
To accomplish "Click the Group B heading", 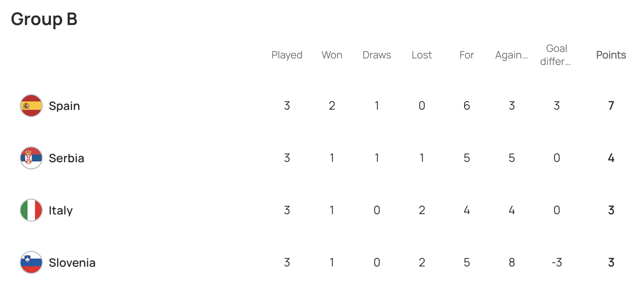I will (x=44, y=19).
